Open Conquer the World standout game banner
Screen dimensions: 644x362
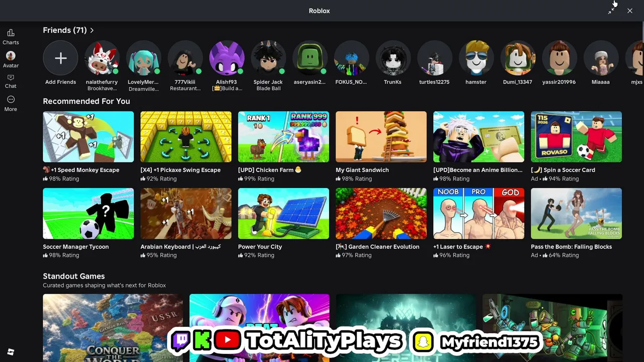point(113,328)
